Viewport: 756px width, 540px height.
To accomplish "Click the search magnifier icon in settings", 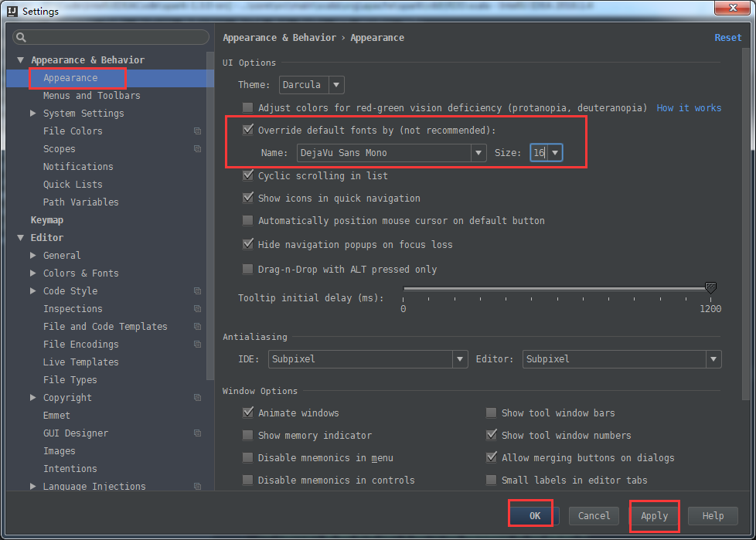I will pos(21,37).
